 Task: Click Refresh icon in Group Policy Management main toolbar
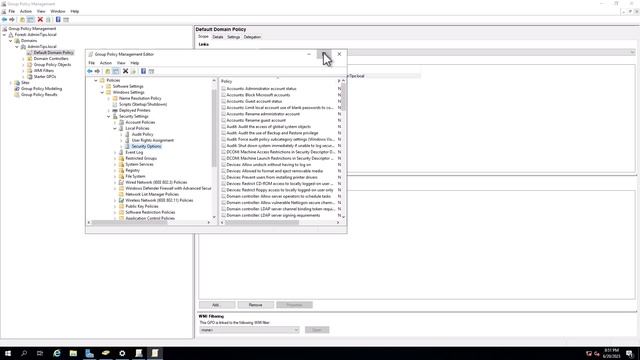(x=48, y=20)
